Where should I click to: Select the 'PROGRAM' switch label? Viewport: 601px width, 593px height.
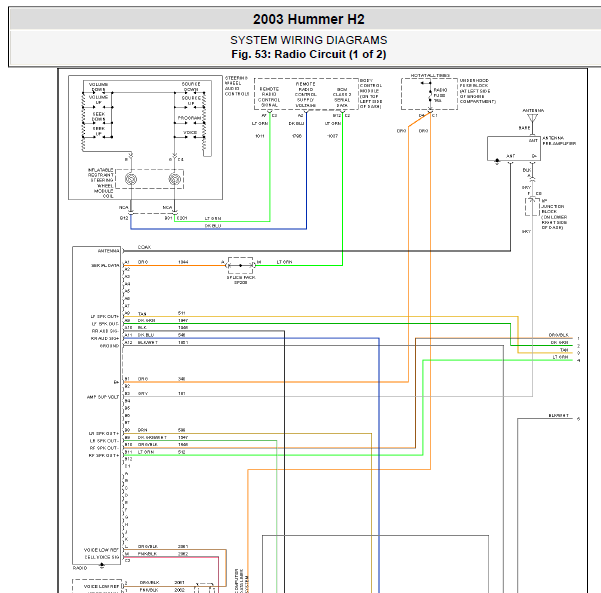coord(189,118)
